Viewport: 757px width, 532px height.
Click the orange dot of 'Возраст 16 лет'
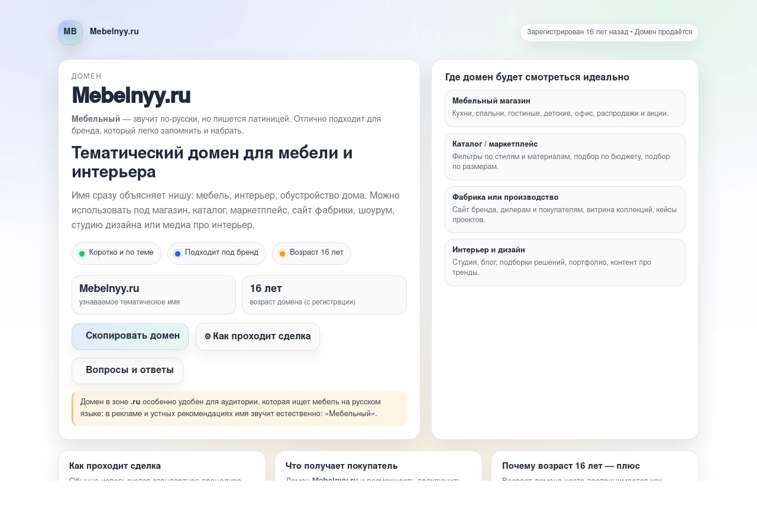click(x=282, y=254)
